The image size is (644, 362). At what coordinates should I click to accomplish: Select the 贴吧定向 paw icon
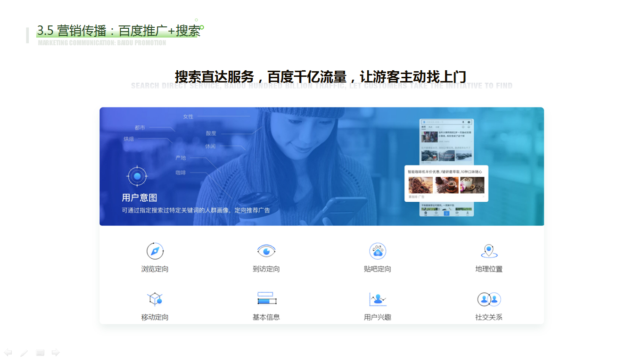tap(377, 251)
